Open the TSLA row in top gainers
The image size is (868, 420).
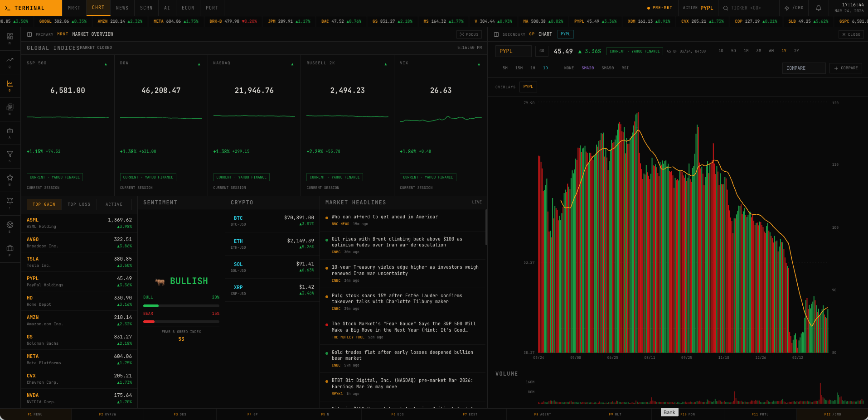[x=79, y=262]
